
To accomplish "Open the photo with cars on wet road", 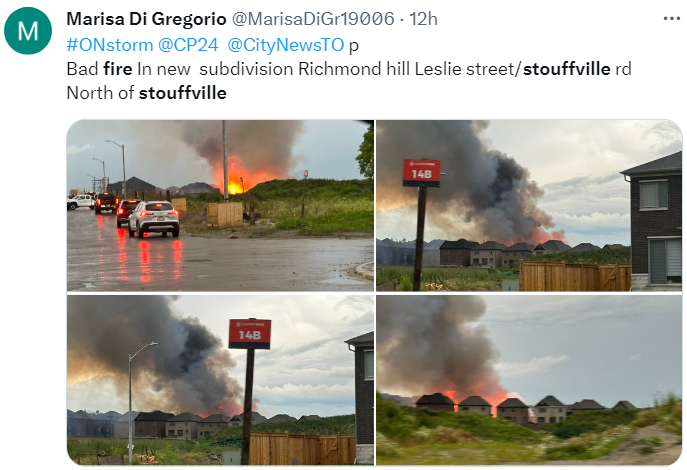I will [x=220, y=205].
